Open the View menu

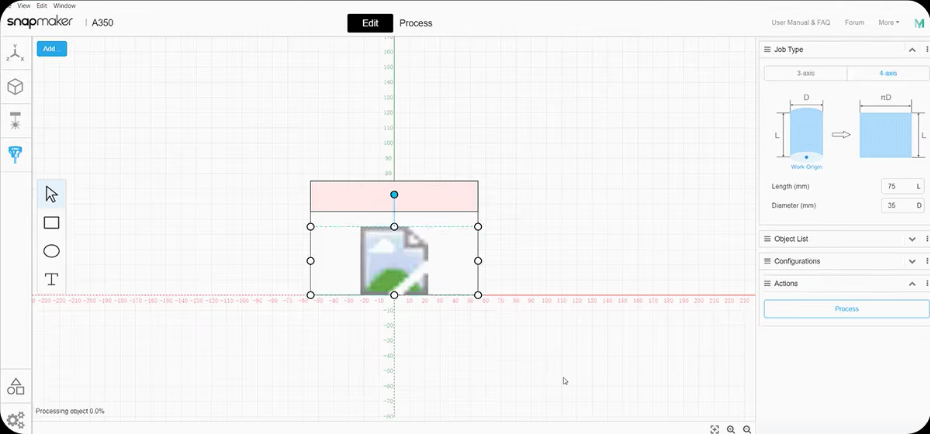23,5
